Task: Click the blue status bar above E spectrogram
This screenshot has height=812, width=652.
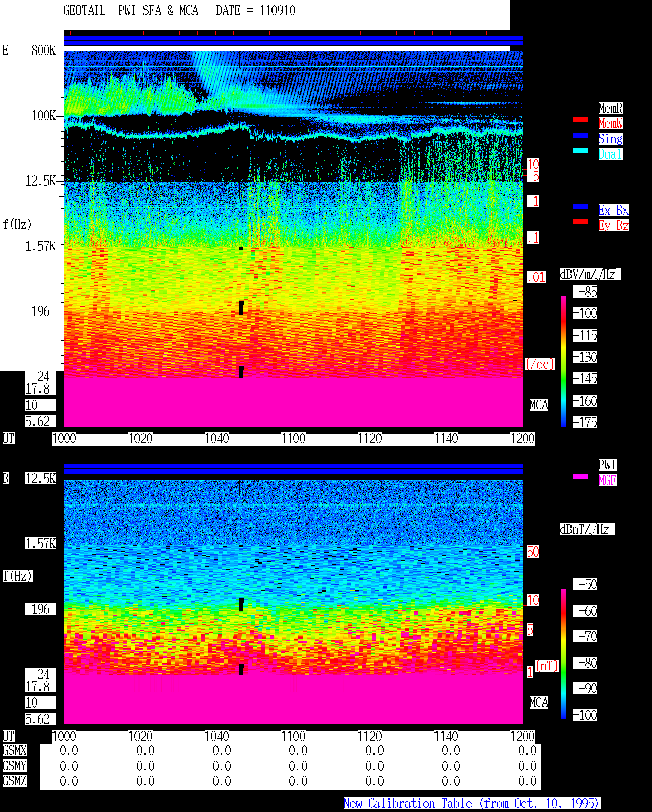Action: pos(293,41)
